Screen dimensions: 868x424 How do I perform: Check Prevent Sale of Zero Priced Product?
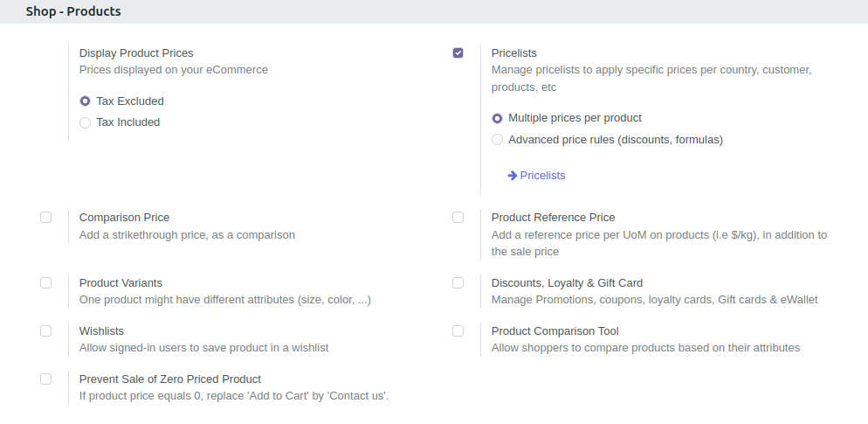click(x=46, y=379)
